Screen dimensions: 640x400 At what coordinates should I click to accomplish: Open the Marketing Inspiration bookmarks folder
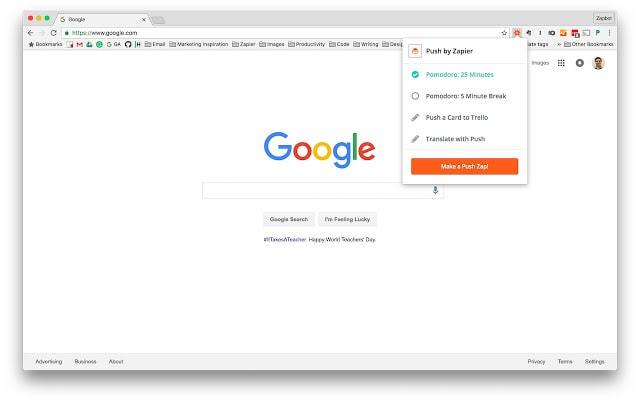[199, 44]
